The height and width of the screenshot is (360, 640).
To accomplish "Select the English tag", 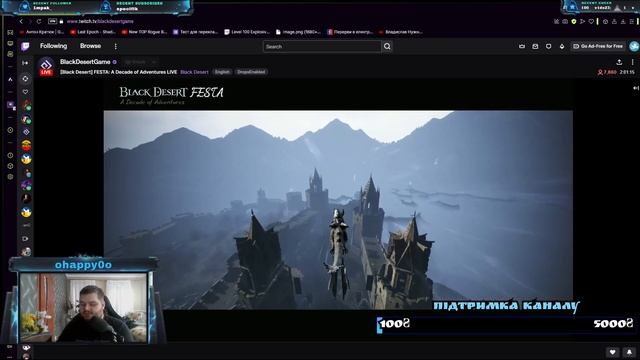I will click(x=222, y=72).
